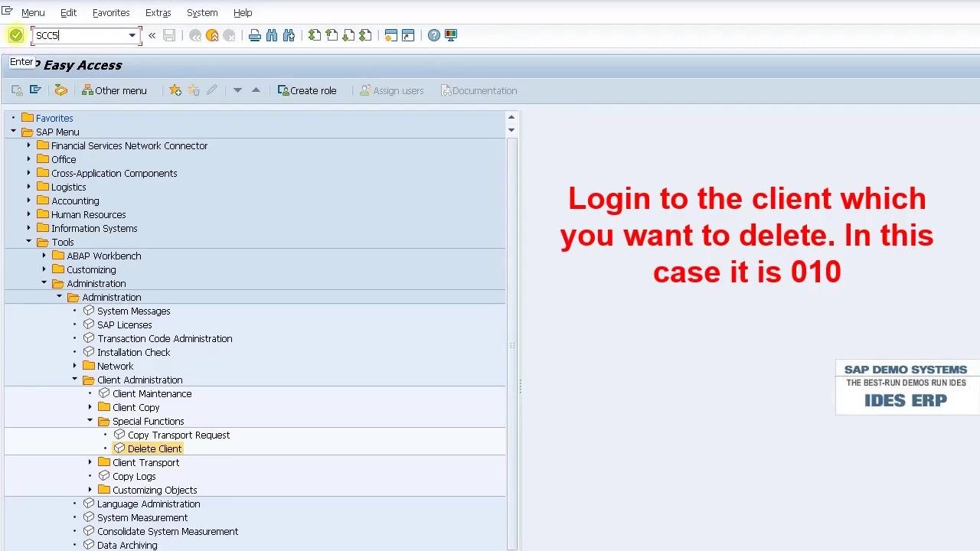This screenshot has height=551, width=980.
Task: Select Delete Client in the tree
Action: point(155,448)
